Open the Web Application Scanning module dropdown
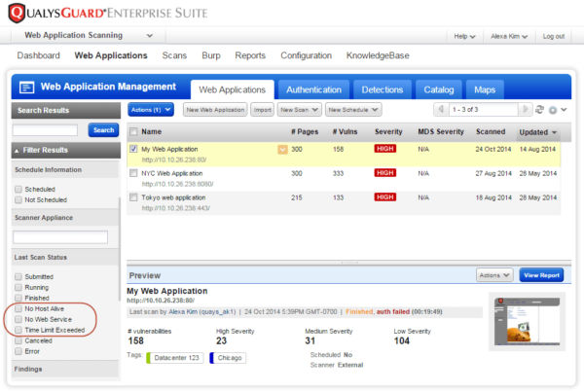 click(x=89, y=36)
